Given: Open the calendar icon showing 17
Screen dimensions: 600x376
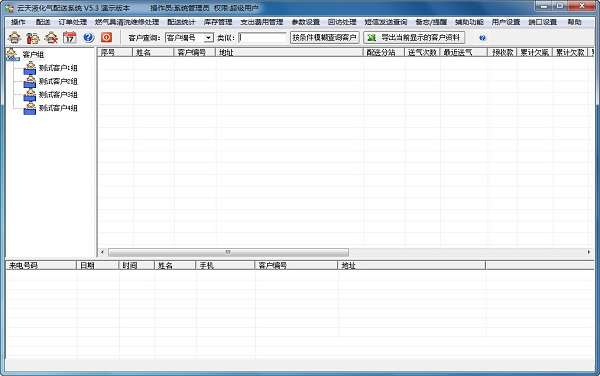Looking at the screenshot, I should pos(70,37).
